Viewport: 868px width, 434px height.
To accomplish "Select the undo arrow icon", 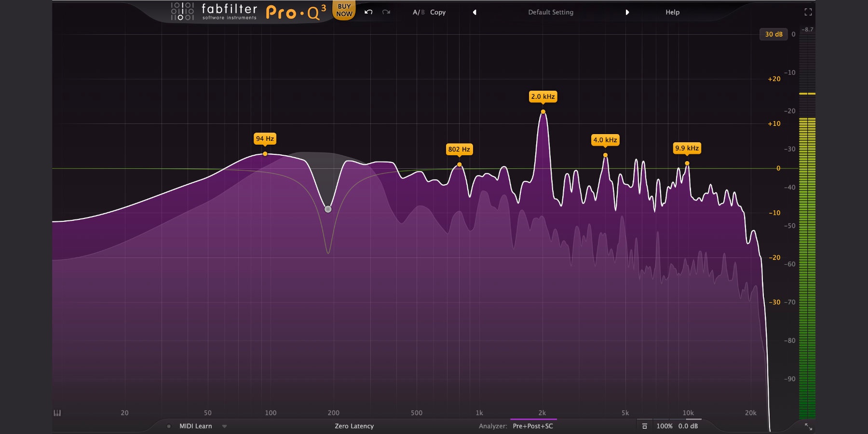I will (x=367, y=12).
